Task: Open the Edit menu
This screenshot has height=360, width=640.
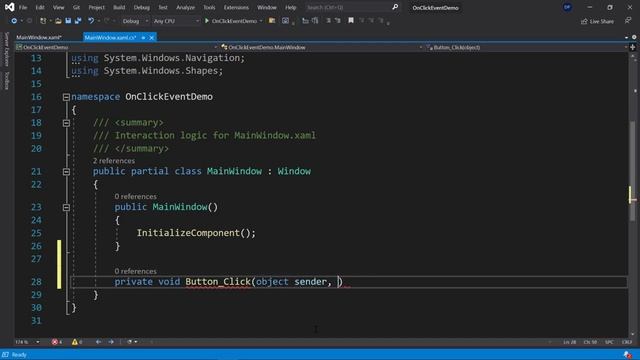Action: (x=40, y=7)
